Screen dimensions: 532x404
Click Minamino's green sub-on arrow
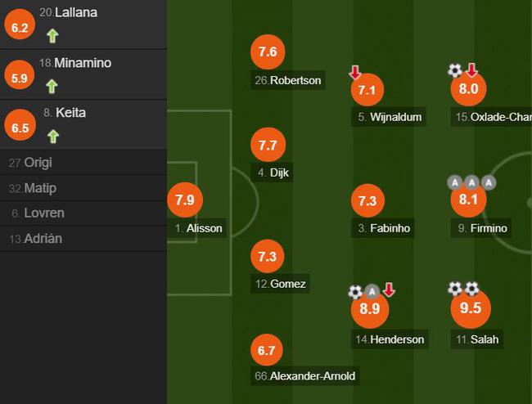pos(52,86)
